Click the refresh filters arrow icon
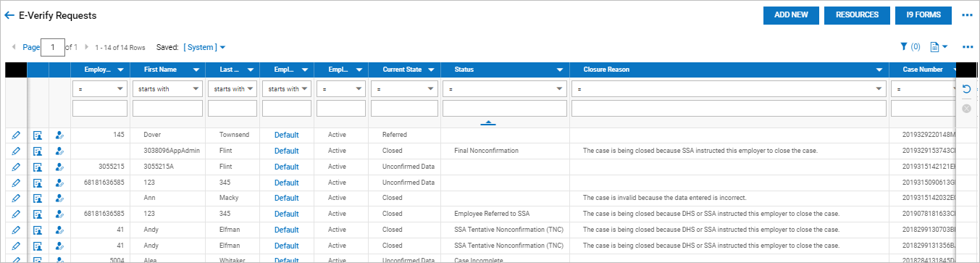The width and height of the screenshot is (980, 263). (966, 89)
